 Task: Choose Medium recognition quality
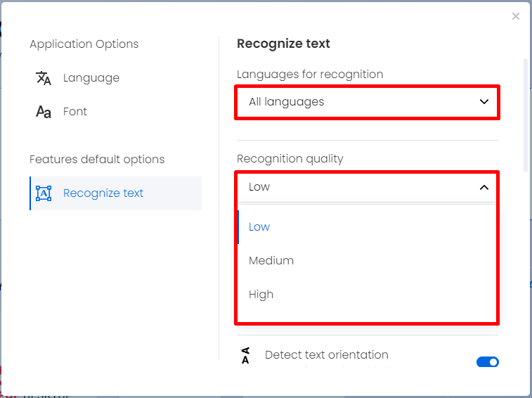coord(367,260)
